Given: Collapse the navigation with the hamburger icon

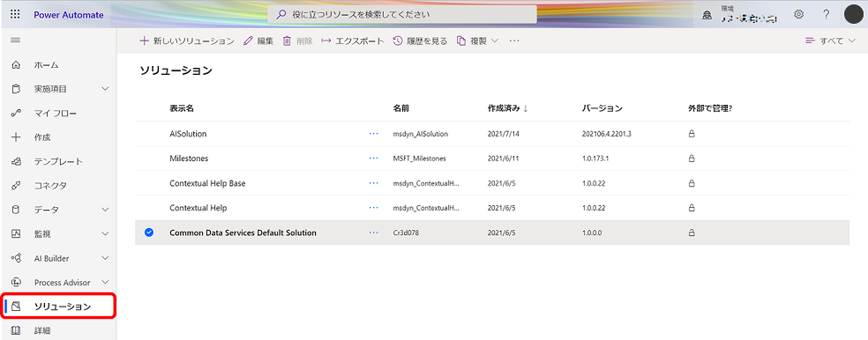Looking at the screenshot, I should click(16, 41).
